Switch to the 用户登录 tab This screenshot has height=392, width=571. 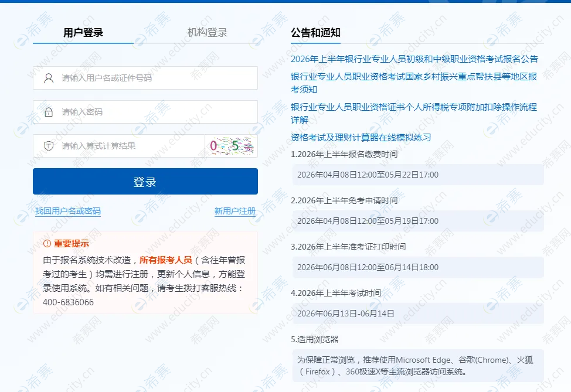pyautogui.click(x=83, y=33)
